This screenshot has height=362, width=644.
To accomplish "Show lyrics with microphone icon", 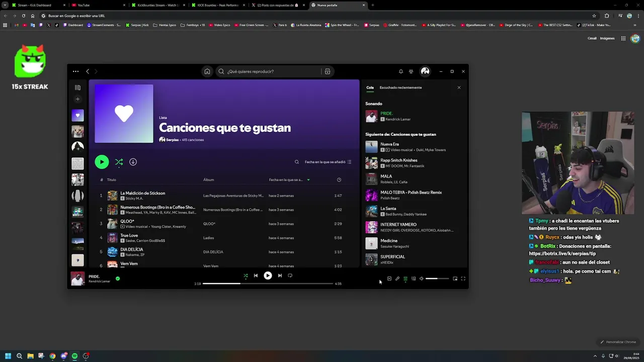I will coord(397,279).
